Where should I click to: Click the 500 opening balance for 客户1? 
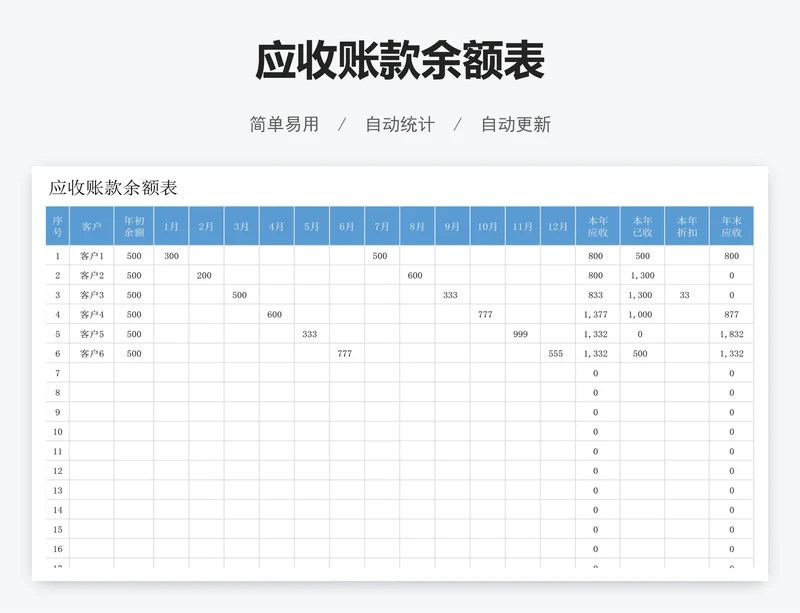tap(134, 256)
